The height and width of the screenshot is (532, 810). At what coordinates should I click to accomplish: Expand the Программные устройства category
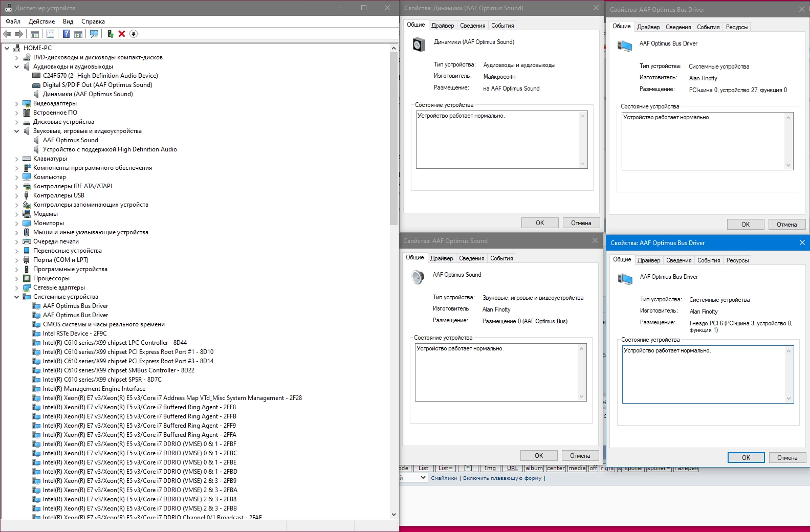16,269
